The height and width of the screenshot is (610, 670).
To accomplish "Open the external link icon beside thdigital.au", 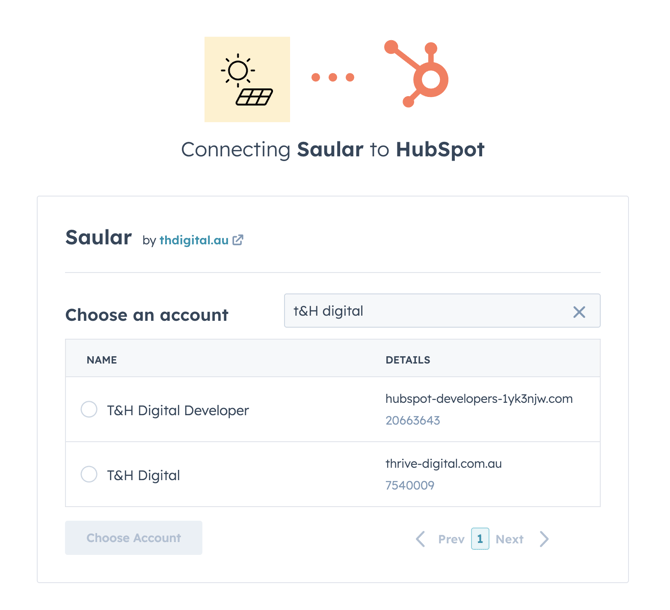I will (x=238, y=240).
